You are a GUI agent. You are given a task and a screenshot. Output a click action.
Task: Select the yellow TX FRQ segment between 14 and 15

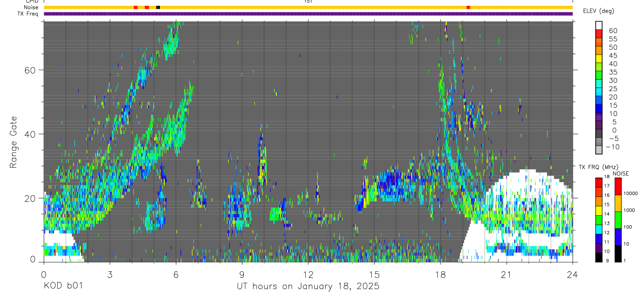[599, 211]
